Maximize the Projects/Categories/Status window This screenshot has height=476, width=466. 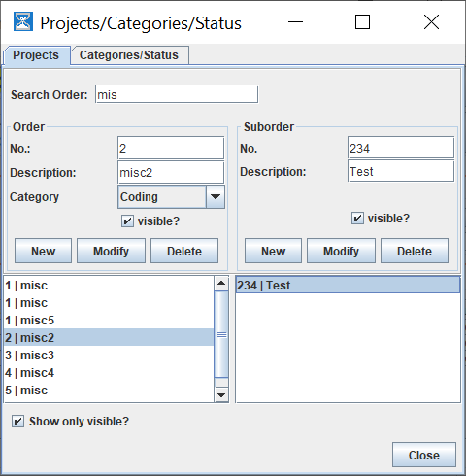click(362, 22)
